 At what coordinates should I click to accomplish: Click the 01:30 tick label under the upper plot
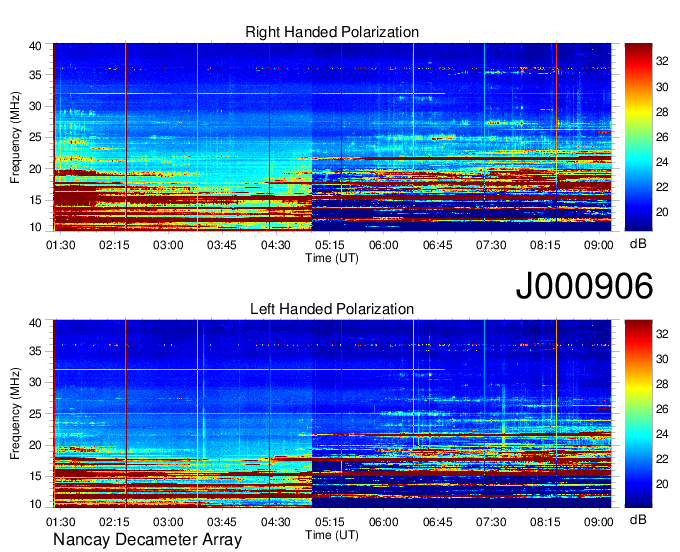[60, 245]
